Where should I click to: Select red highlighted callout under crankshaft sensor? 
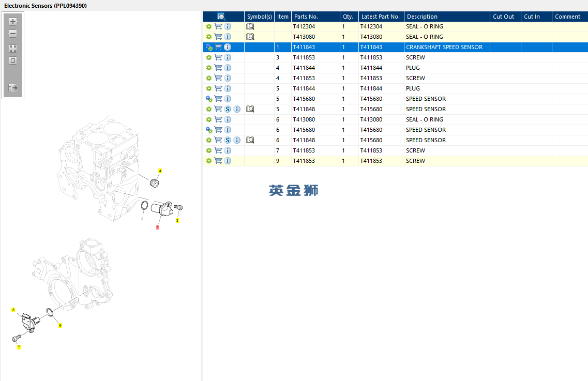pyautogui.click(x=158, y=227)
